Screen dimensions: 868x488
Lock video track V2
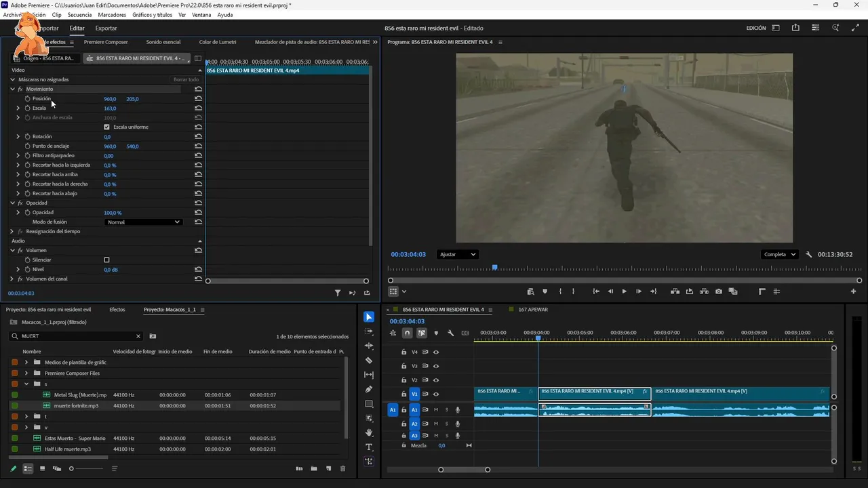point(404,380)
